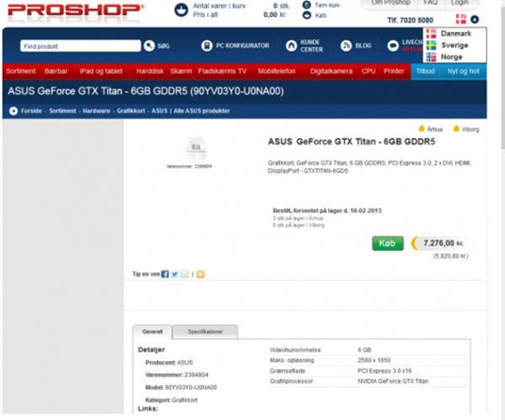Screen dimensions: 505x420
Task: Click the PCI Express 3.0 x16 value
Action: coord(385,371)
